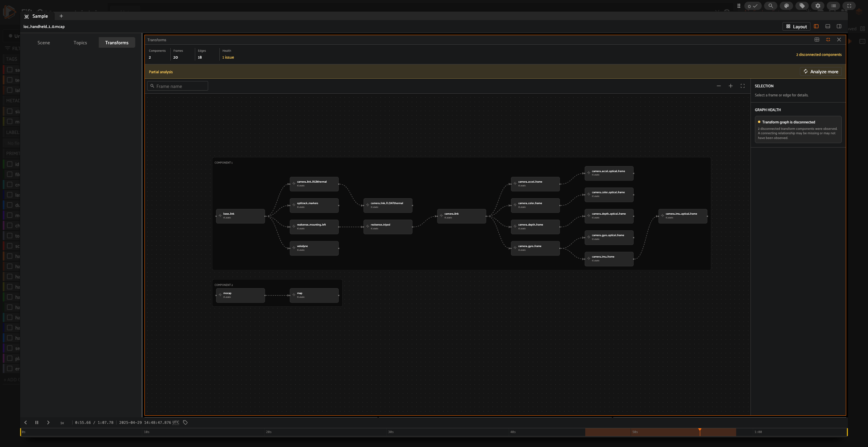Toggle fullscreen using the top bar icon
The image size is (868, 447).
(849, 6)
